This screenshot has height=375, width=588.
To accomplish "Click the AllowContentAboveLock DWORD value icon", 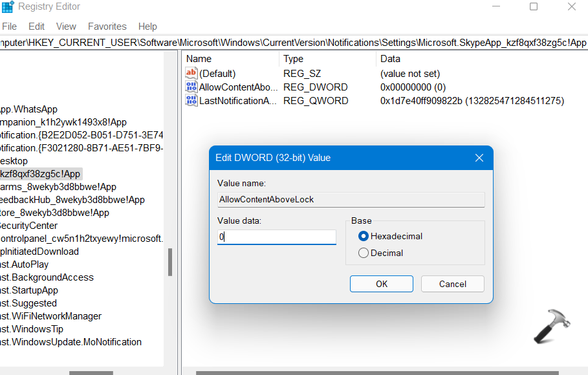I will pos(191,87).
